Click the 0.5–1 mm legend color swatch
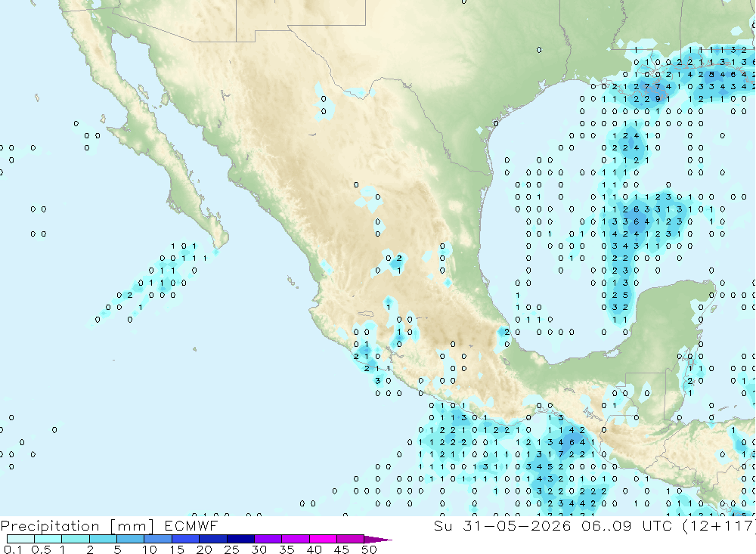The width and height of the screenshot is (756, 554). click(x=48, y=539)
